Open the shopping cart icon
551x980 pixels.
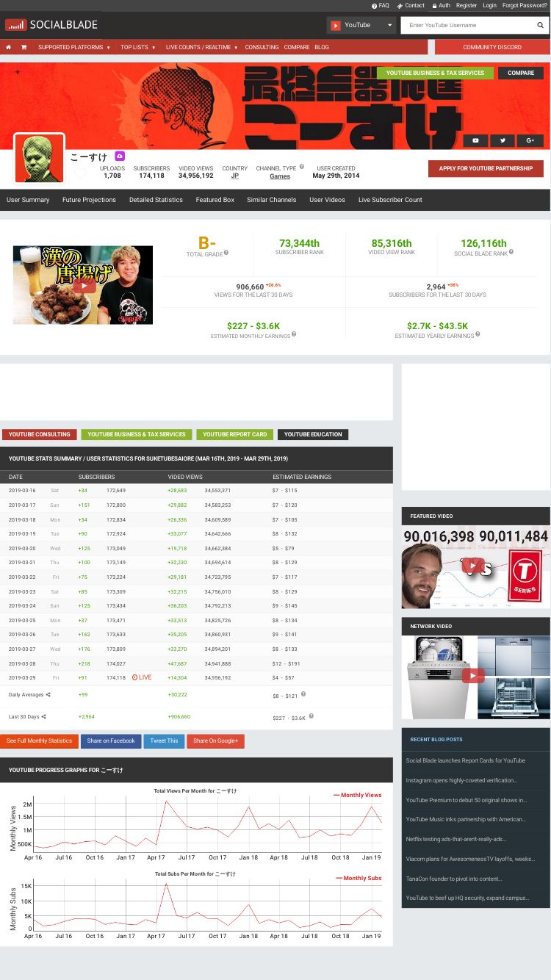(24, 47)
